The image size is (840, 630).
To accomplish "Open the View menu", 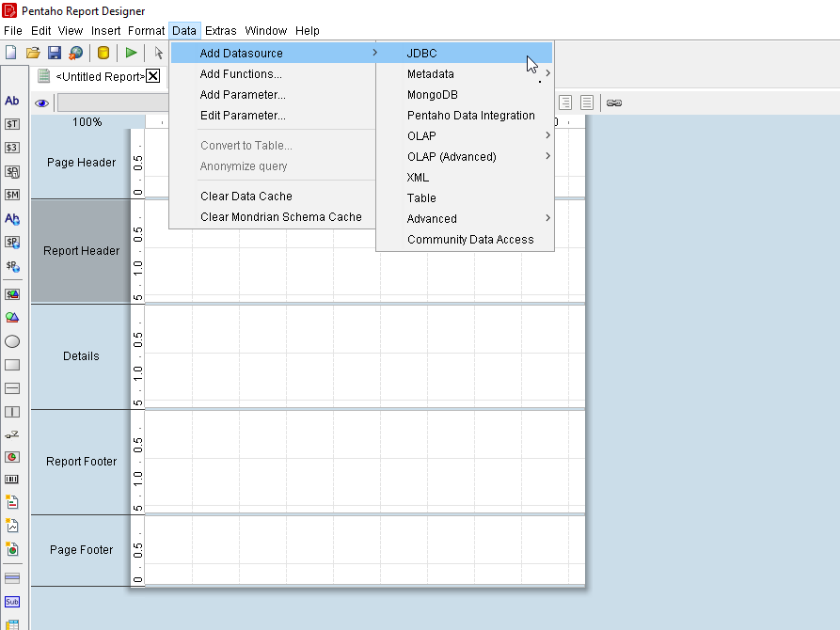I will point(71,30).
